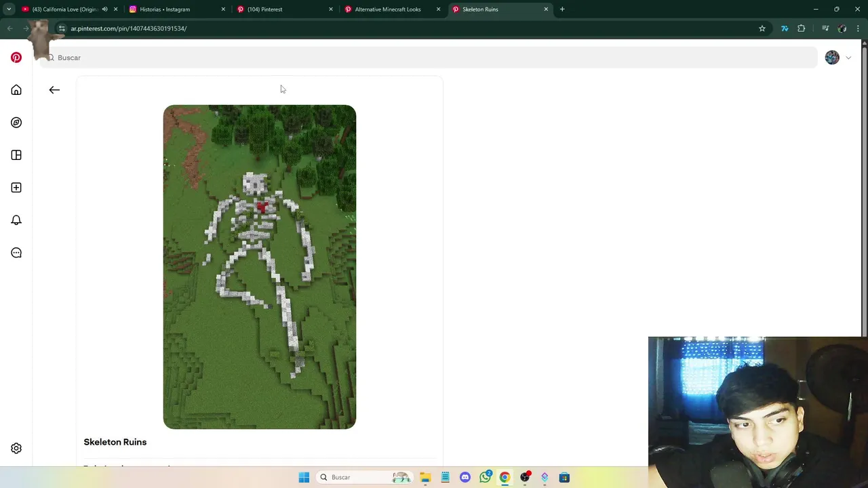Open Microsoft Store from the taskbar

point(564,477)
